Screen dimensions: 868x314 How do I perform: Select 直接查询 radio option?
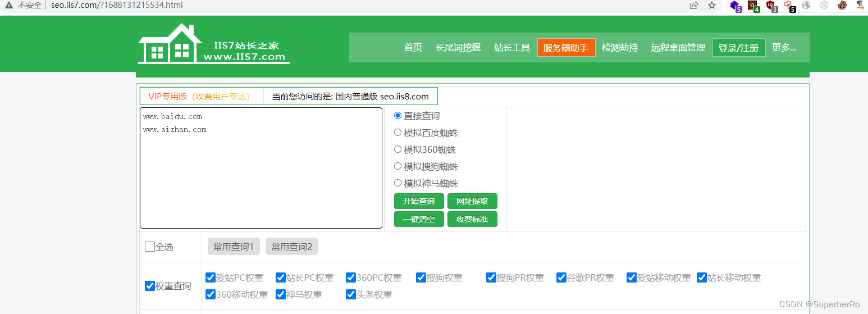398,116
